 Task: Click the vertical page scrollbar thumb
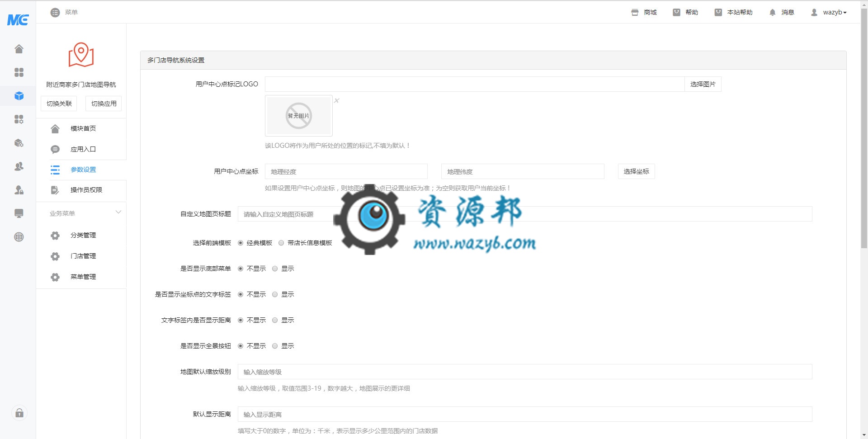click(x=864, y=127)
